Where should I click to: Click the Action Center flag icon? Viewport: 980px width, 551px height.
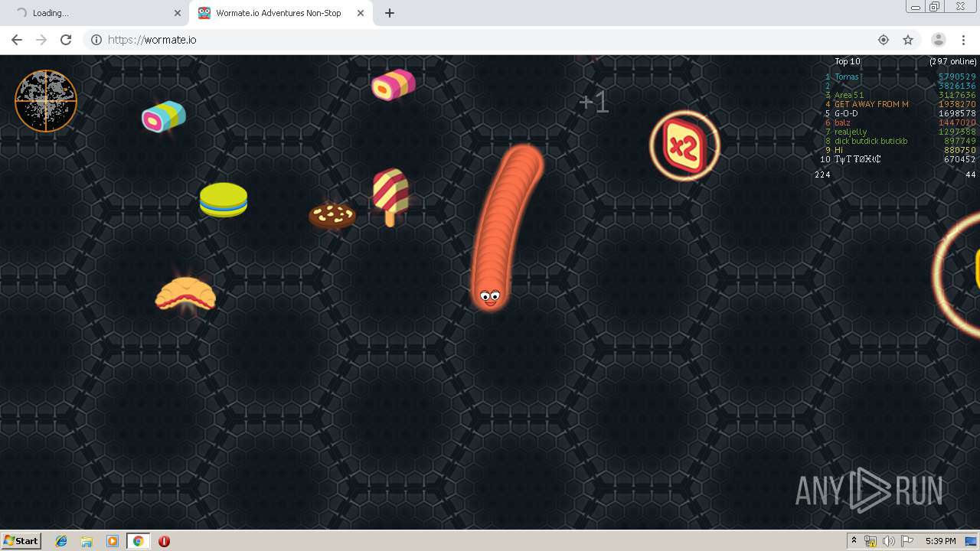pyautogui.click(x=907, y=541)
